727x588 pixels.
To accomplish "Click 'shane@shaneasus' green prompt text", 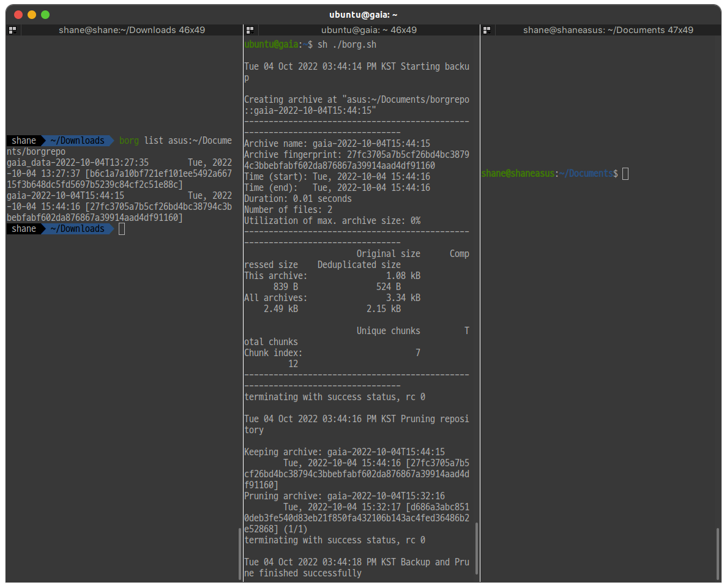I will [518, 174].
